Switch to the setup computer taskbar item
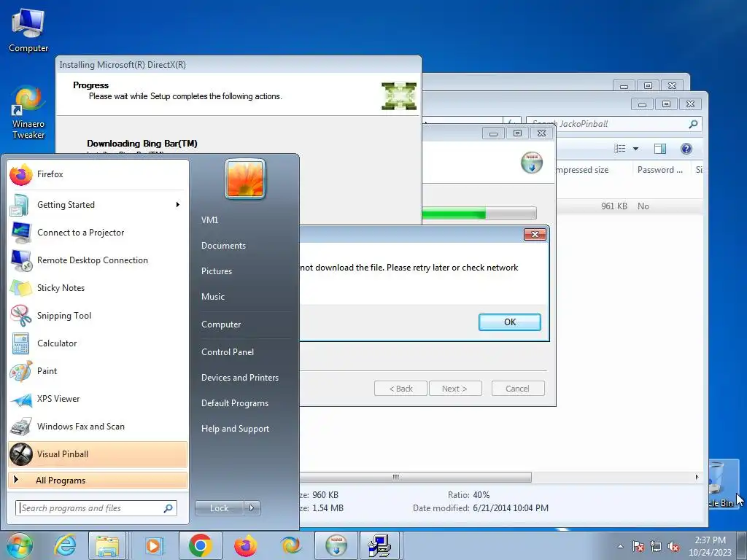This screenshot has width=747, height=560. click(379, 545)
